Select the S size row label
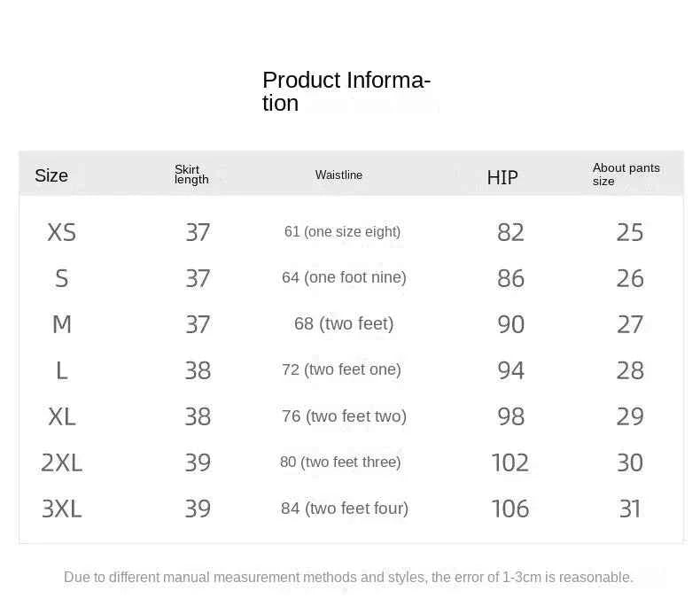This screenshot has height=606, width=700. [x=62, y=278]
